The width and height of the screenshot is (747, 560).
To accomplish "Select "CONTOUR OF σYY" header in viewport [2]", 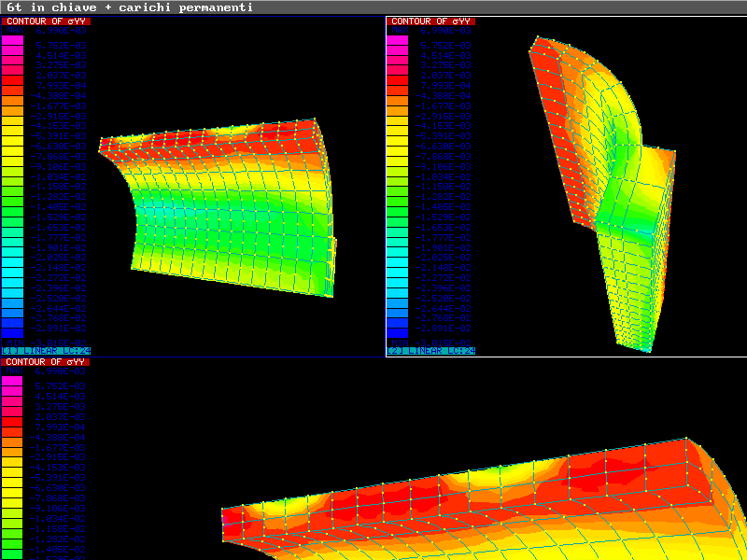I will tap(430, 21).
